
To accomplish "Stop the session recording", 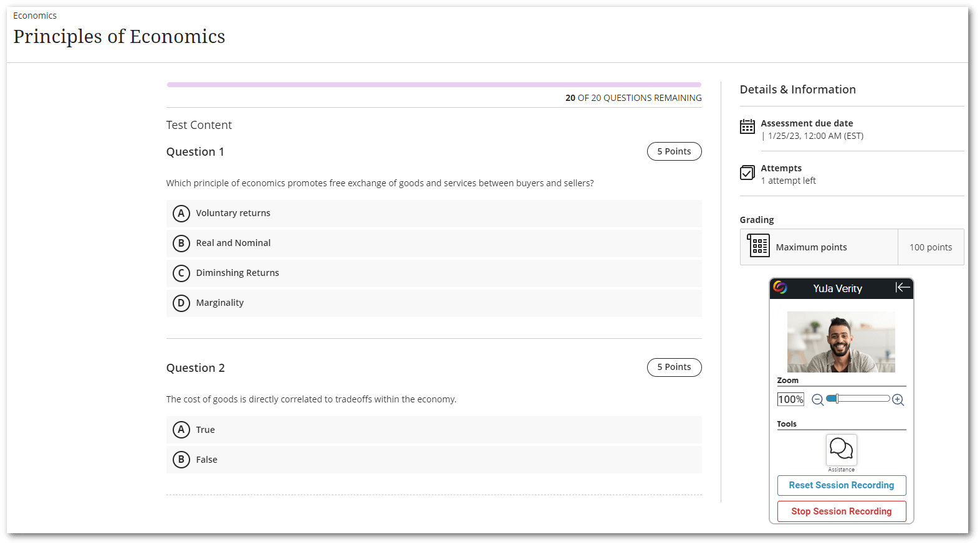I will coord(841,511).
